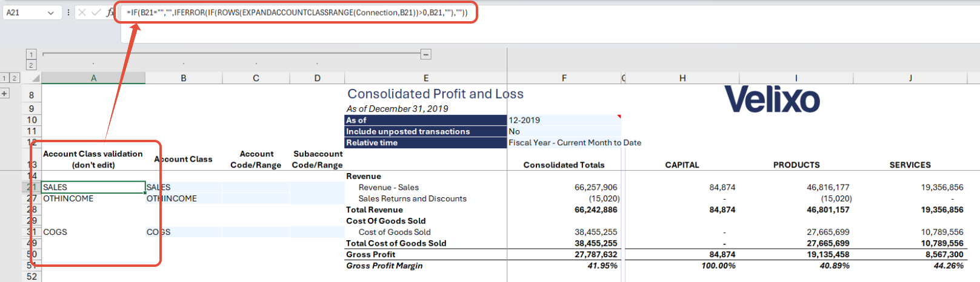The image size is (980, 282).
Task: Select row outline level 2 button
Action: (15, 78)
